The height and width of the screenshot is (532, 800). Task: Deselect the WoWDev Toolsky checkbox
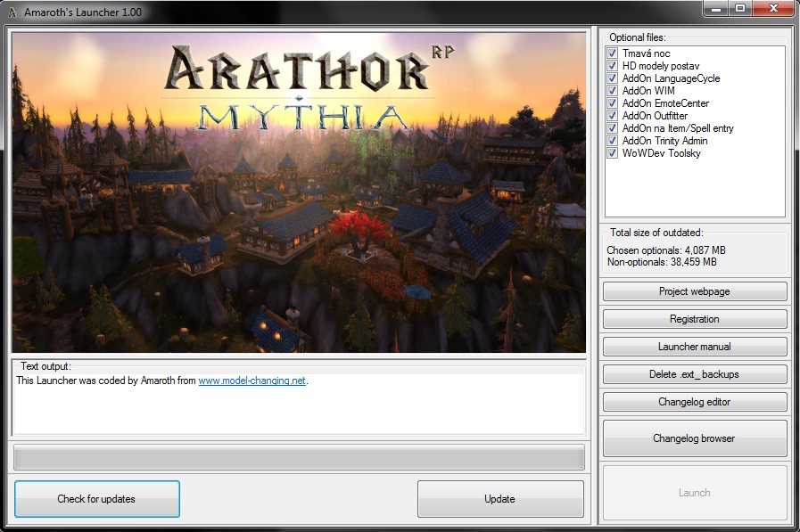[x=613, y=153]
